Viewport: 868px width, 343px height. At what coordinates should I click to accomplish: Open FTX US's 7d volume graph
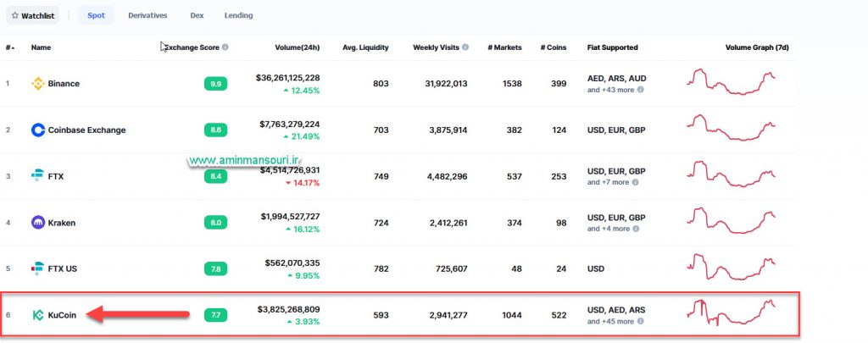pos(731,267)
